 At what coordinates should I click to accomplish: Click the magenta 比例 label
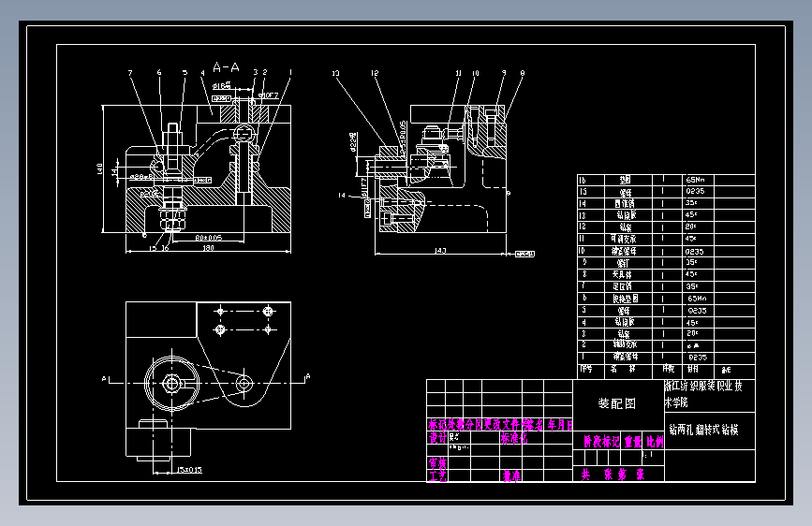tap(655, 442)
